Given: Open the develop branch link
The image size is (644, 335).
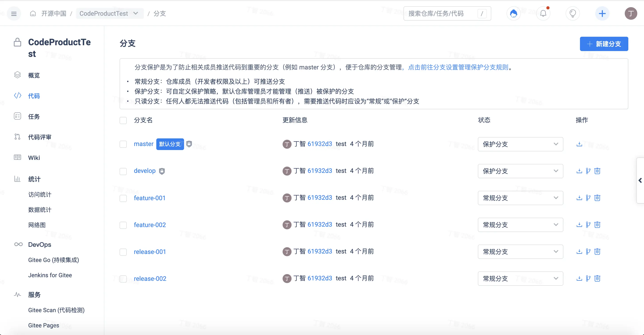Looking at the screenshot, I should click(144, 171).
